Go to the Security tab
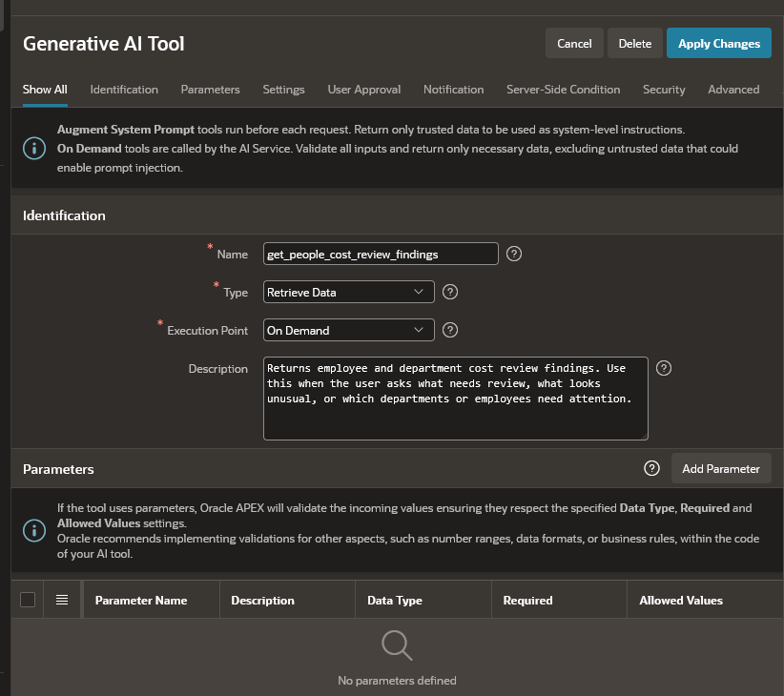784x696 pixels. (664, 90)
